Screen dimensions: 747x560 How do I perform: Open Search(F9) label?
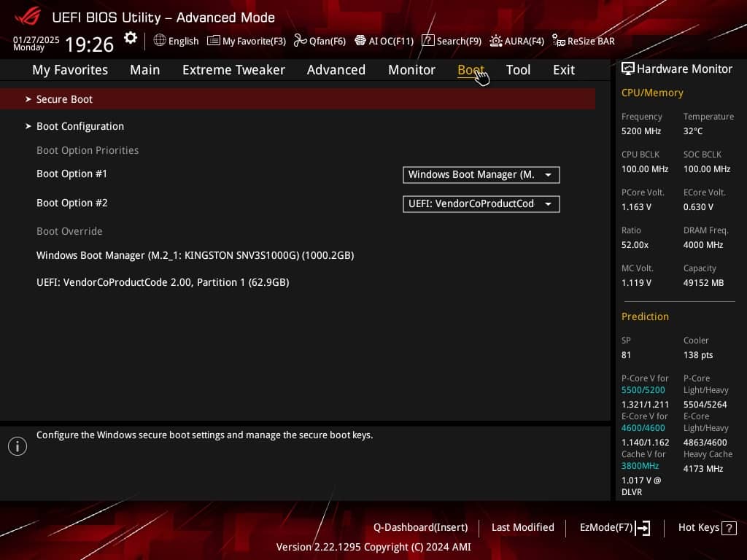coord(459,41)
